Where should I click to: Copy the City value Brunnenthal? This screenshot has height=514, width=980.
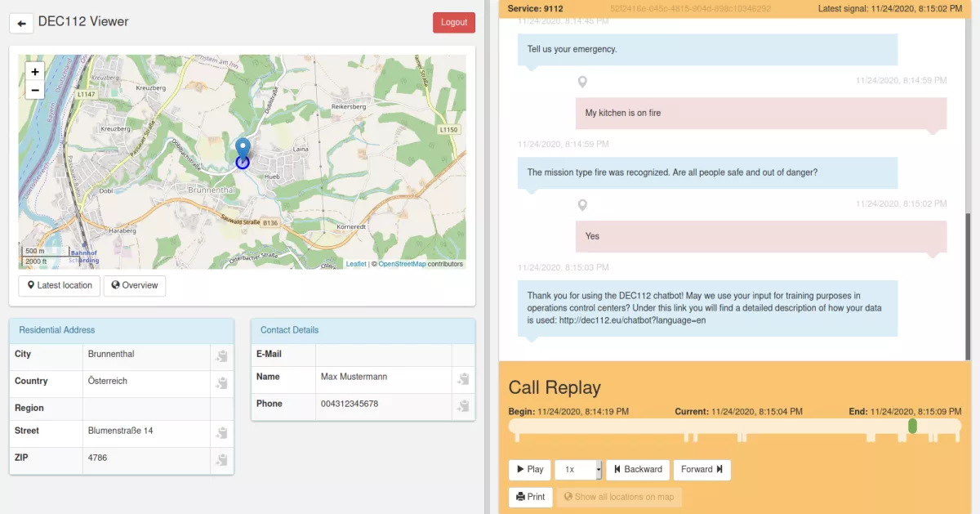[x=221, y=356]
